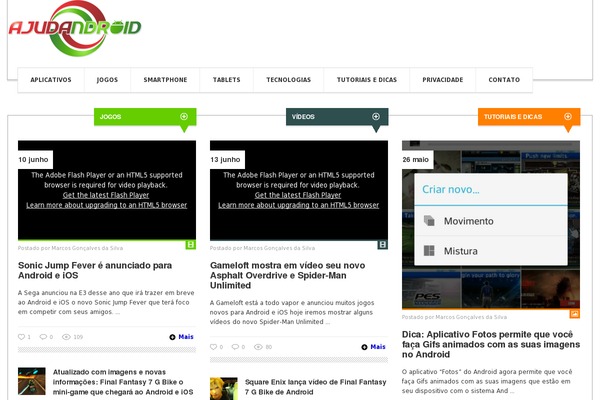The width and height of the screenshot is (600, 400).
Task: Click Get the latest Flash Player in Gameloft video
Action: 298,195
